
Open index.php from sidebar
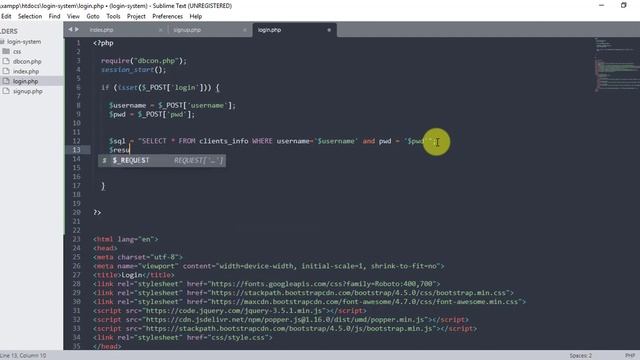pyautogui.click(x=26, y=71)
